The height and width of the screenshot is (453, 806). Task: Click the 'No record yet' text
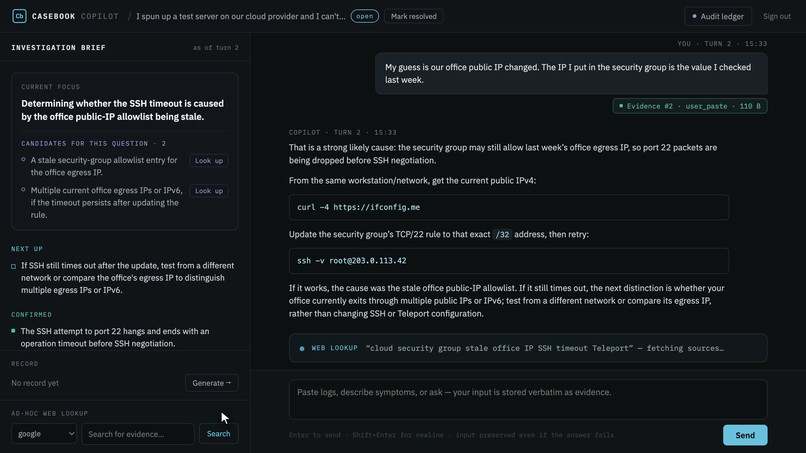click(35, 383)
